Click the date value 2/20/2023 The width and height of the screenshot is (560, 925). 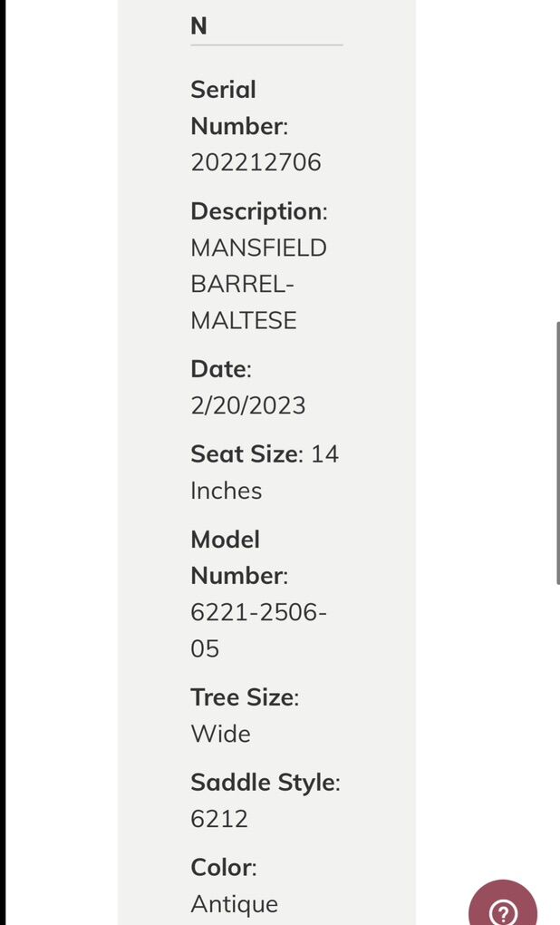pyautogui.click(x=248, y=404)
